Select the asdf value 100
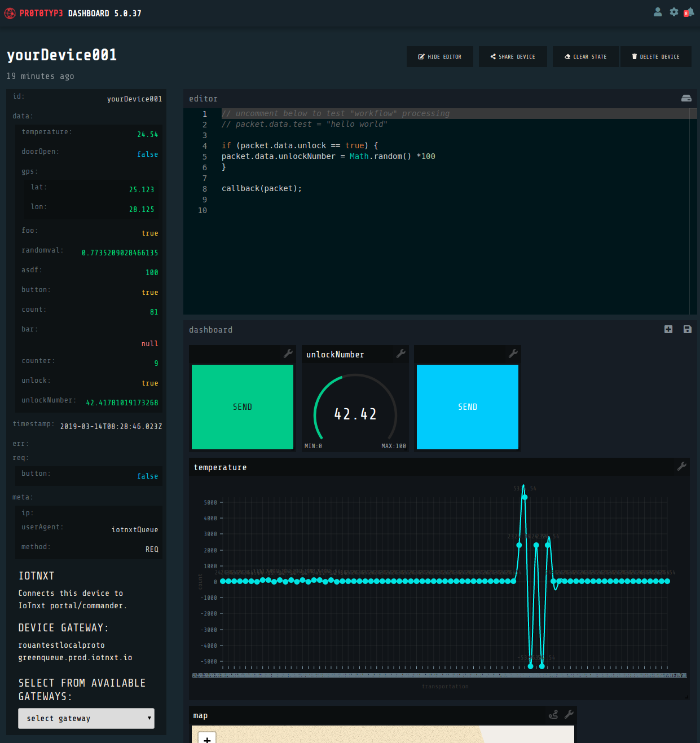The width and height of the screenshot is (700, 743). point(152,272)
